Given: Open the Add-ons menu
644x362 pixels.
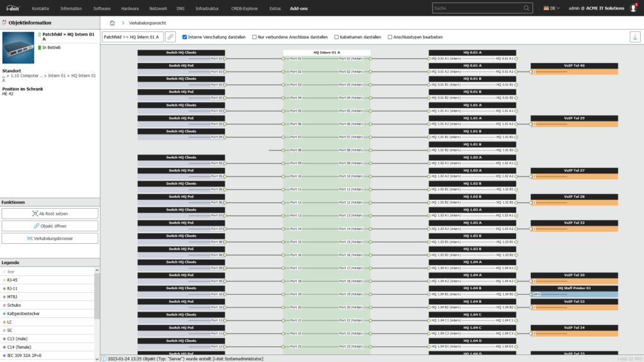Looking at the screenshot, I should [299, 8].
